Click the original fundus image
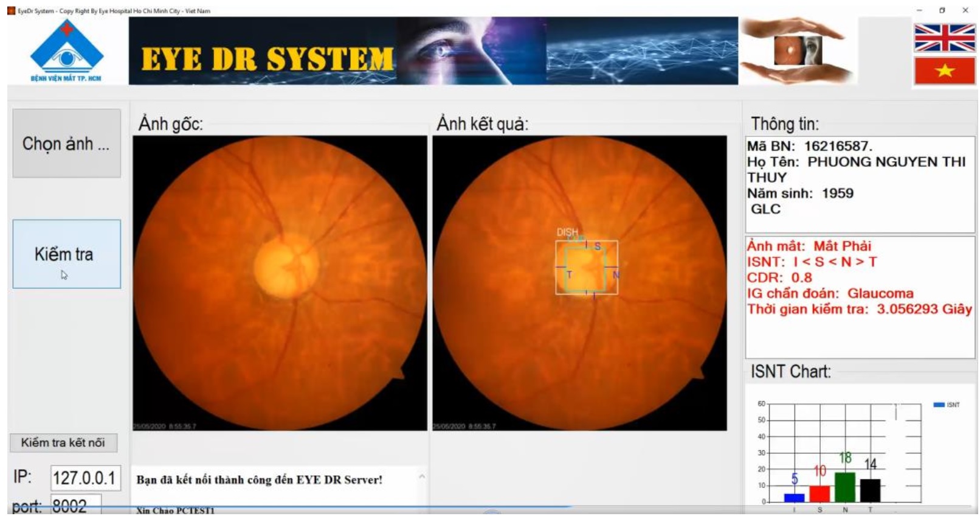Screen dimensions: 980x516 coord(280,283)
